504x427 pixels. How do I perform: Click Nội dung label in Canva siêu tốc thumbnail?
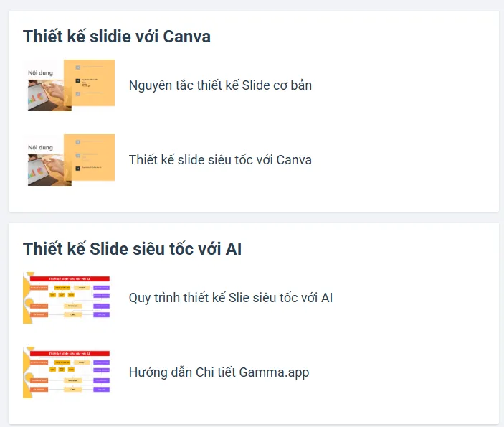point(40,147)
